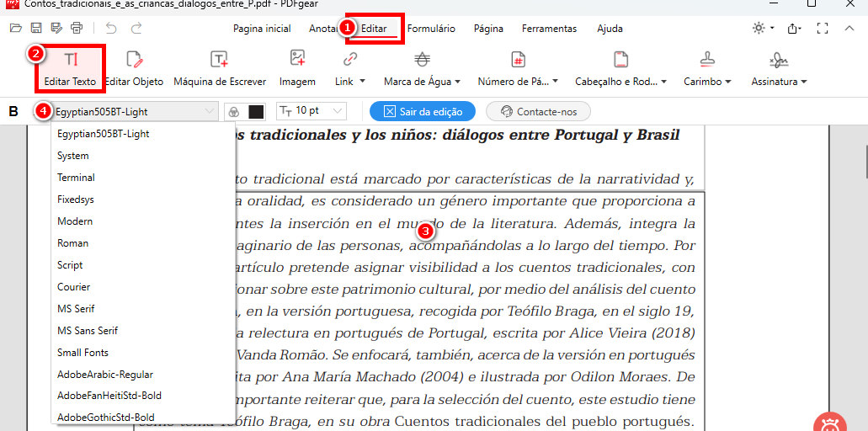Choose MS Serif font

(x=143, y=309)
